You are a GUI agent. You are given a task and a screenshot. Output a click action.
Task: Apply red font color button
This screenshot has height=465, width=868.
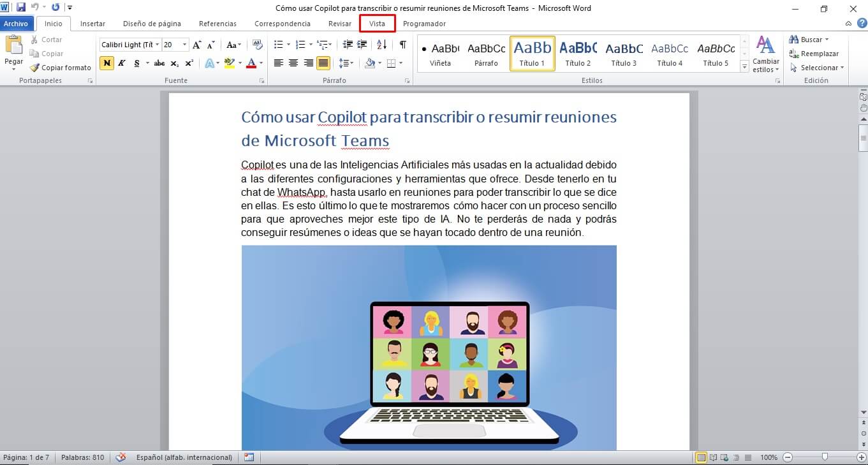click(x=251, y=63)
